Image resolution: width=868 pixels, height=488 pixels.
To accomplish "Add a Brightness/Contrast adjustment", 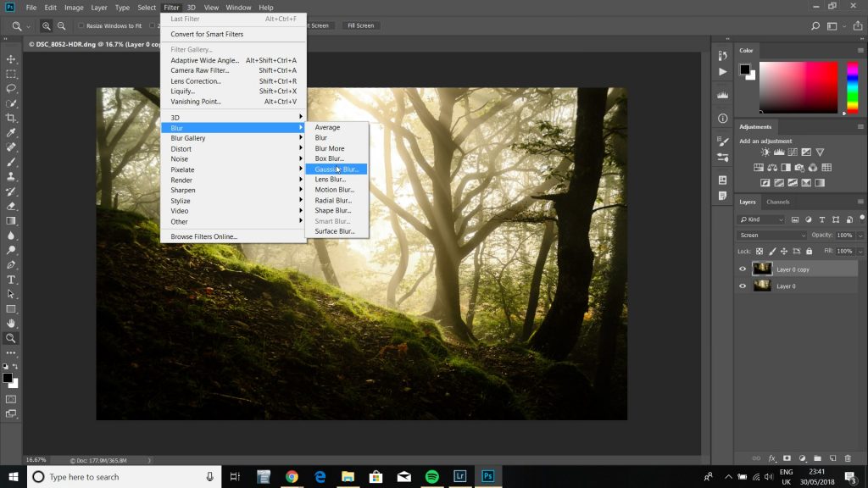I will tap(765, 152).
